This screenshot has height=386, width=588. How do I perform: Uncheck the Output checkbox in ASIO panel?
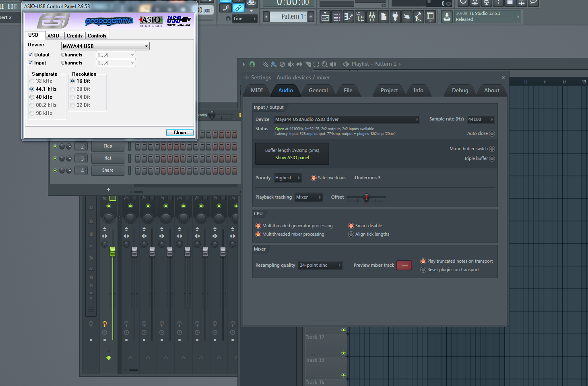(30, 55)
